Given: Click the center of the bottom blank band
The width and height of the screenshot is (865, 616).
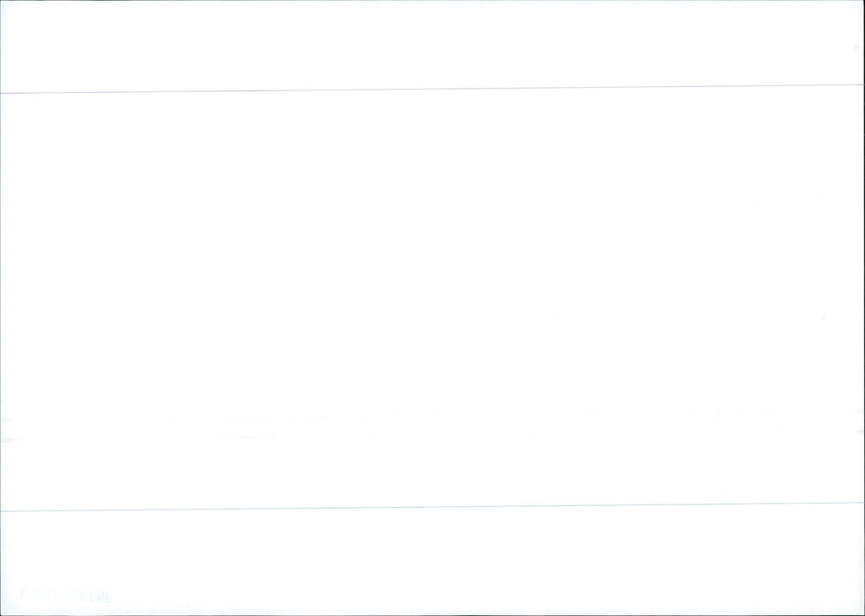Looking at the screenshot, I should [432, 561].
